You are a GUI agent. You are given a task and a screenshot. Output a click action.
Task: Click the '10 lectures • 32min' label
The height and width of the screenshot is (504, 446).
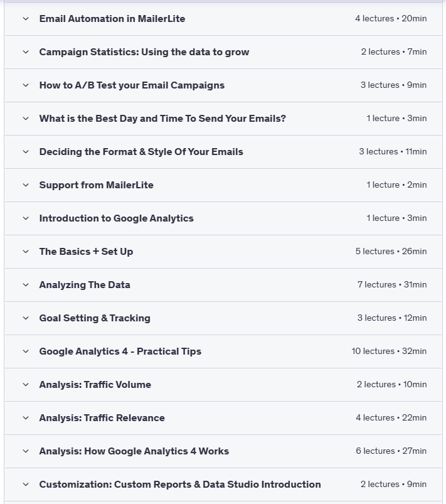click(389, 351)
